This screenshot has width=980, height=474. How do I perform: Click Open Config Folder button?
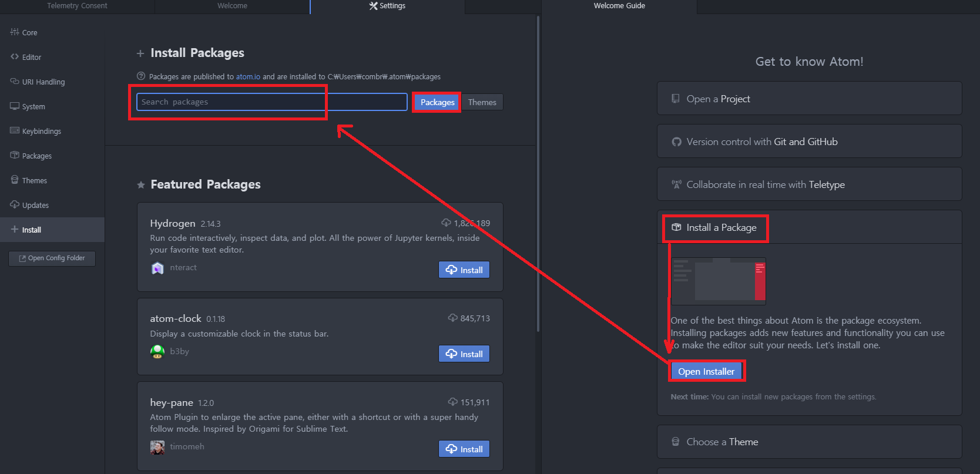pyautogui.click(x=52, y=258)
